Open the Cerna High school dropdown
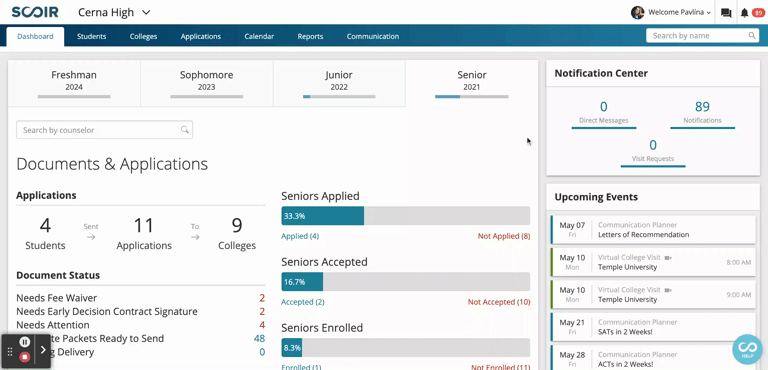 point(114,12)
